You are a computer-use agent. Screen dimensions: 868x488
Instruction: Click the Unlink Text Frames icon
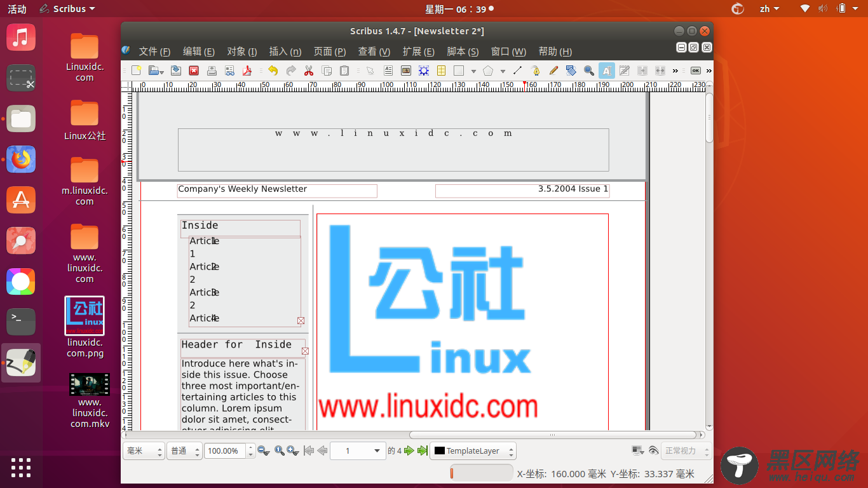click(x=660, y=71)
